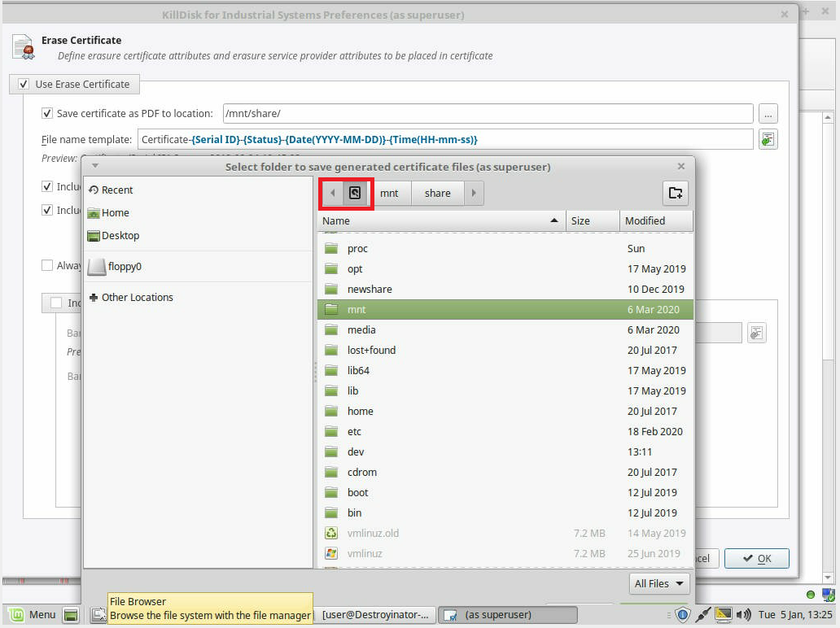Toggle the first Include checkbox below Preview
The width and height of the screenshot is (840, 628).
(x=47, y=186)
